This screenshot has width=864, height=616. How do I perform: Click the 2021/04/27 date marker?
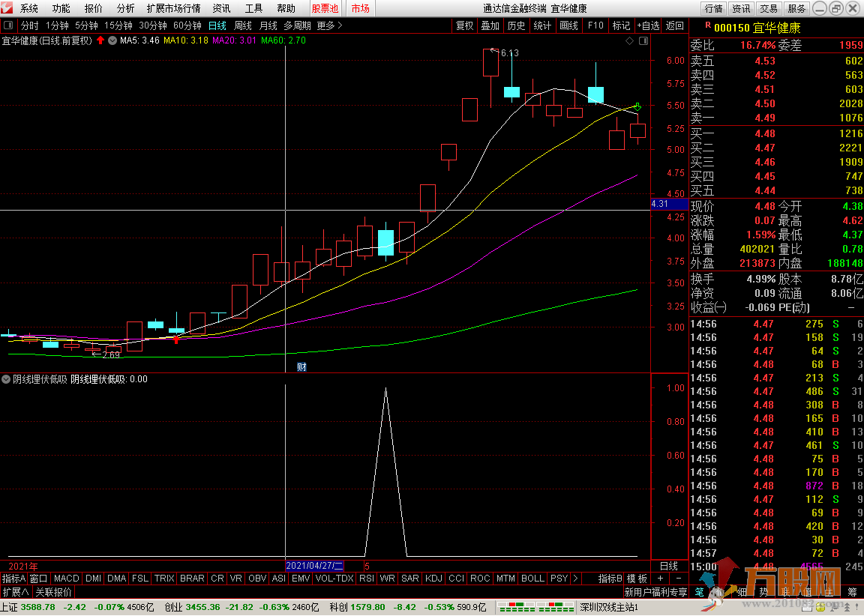pos(315,565)
